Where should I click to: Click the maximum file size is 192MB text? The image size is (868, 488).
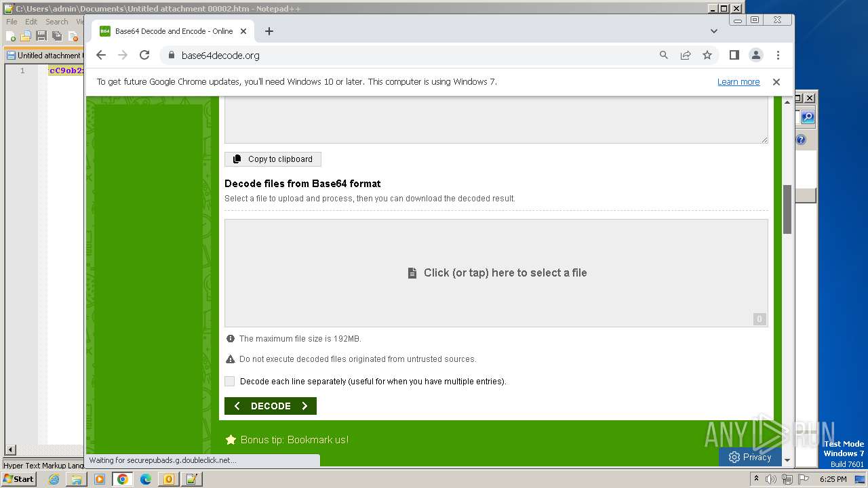pos(300,339)
